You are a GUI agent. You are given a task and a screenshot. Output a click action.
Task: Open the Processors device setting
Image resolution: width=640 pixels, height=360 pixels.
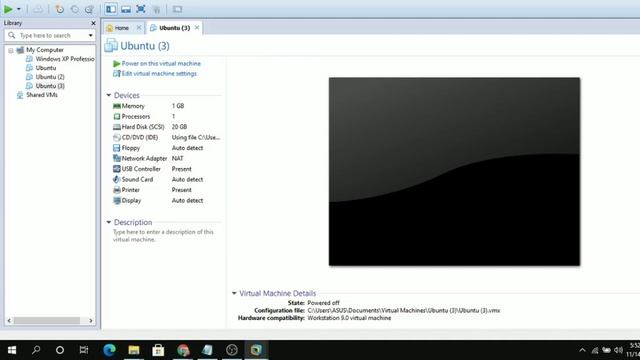point(136,116)
